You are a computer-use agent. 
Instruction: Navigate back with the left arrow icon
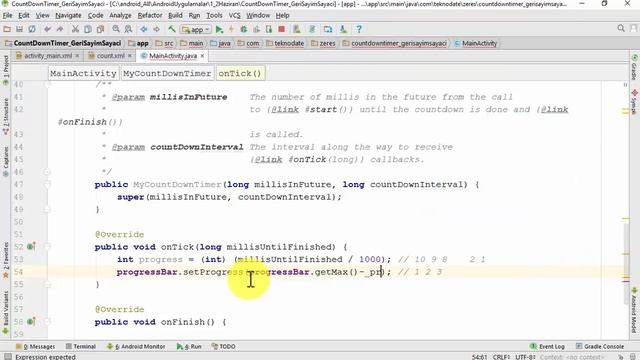coord(144,29)
